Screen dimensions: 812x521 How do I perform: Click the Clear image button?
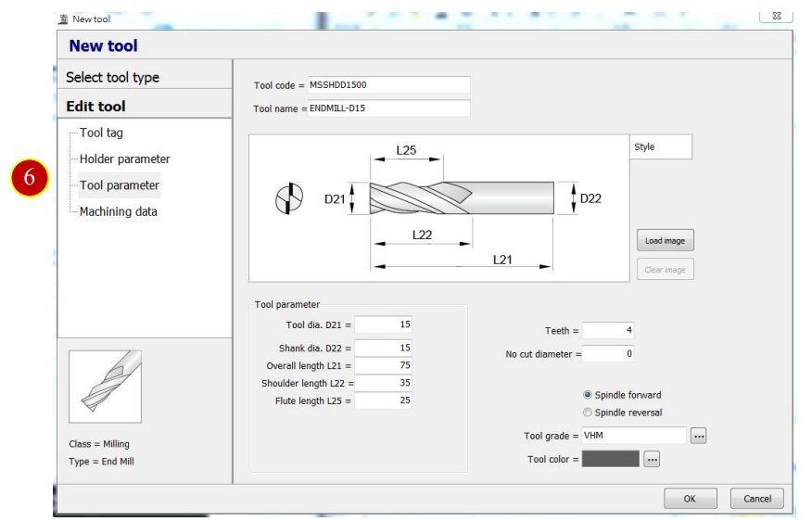[666, 270]
